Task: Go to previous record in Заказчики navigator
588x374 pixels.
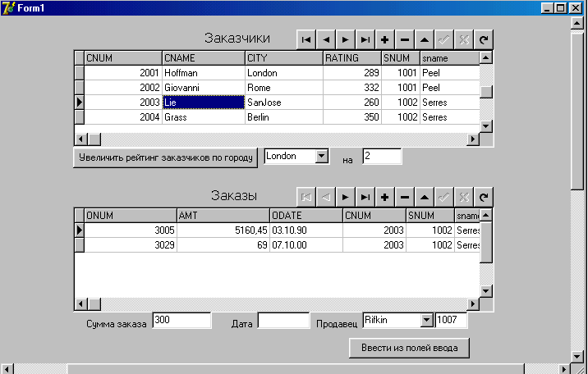Action: (x=326, y=39)
